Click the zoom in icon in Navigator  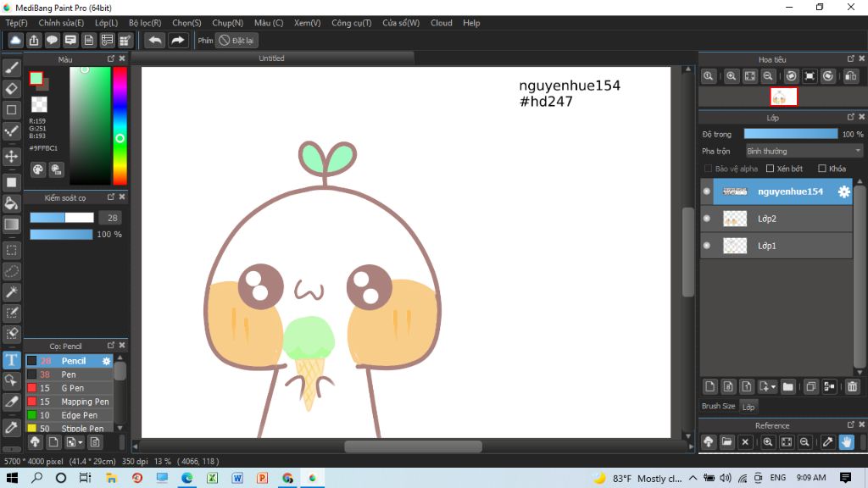(x=732, y=76)
